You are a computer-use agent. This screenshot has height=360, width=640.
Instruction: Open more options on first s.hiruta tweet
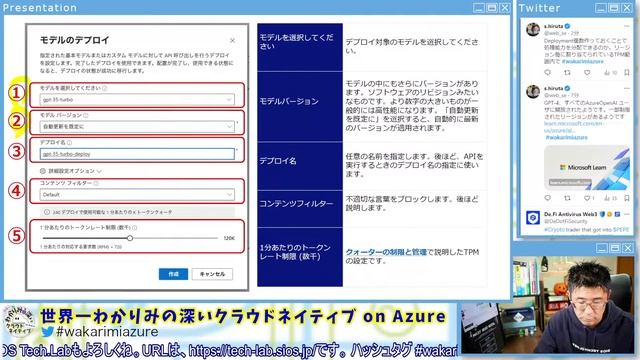627,26
